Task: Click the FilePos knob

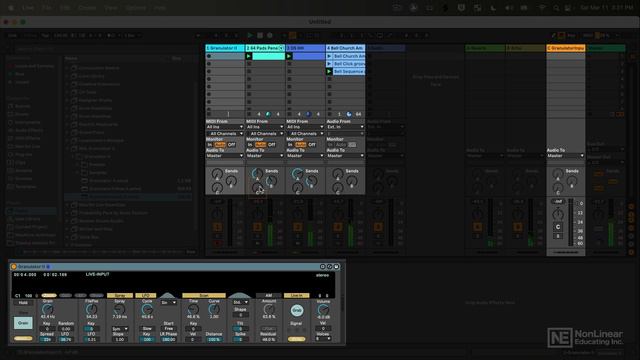Action: click(91, 309)
